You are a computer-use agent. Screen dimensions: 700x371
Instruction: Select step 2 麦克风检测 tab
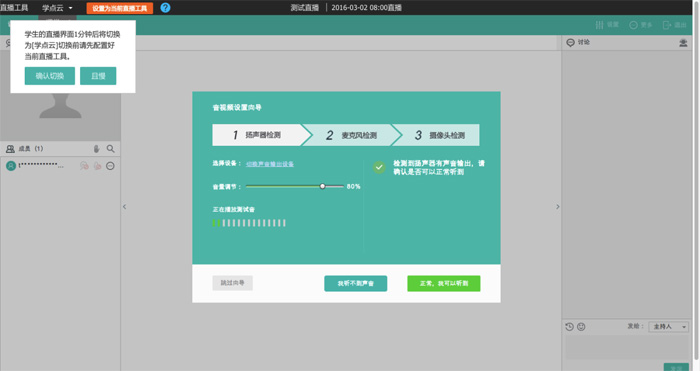[352, 135]
